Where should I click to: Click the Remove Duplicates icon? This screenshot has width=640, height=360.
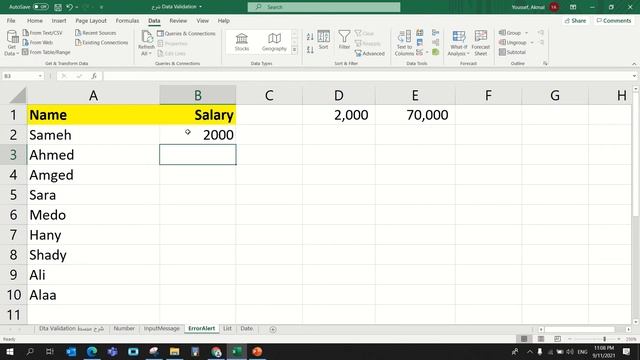[x=420, y=42]
